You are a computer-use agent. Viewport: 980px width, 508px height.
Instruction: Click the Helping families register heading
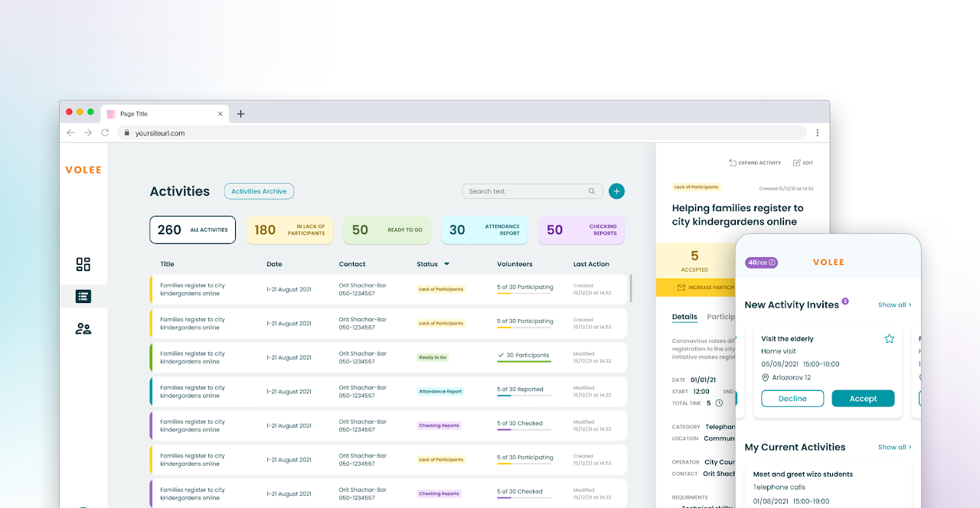click(737, 215)
